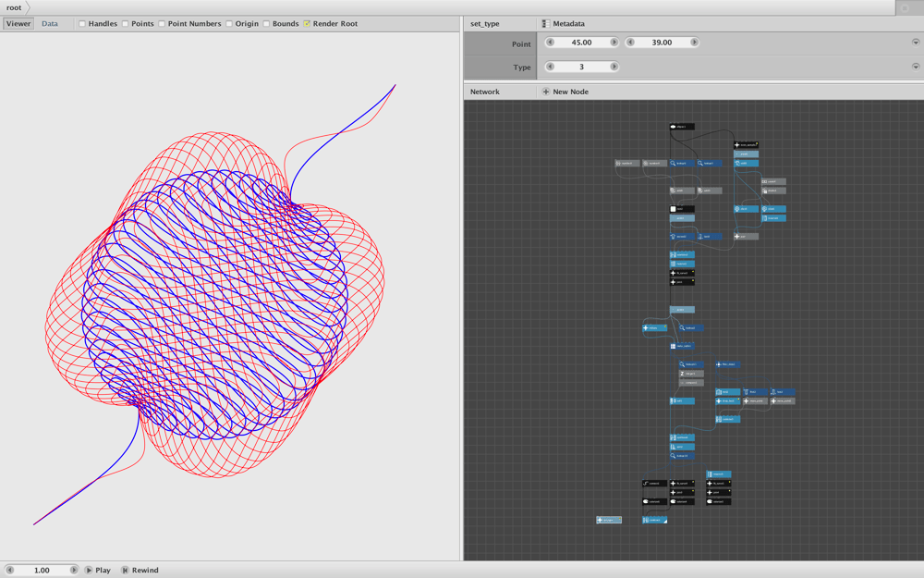Screen dimensions: 924x578
Task: Click the root breadcrumb
Action: coord(14,7)
